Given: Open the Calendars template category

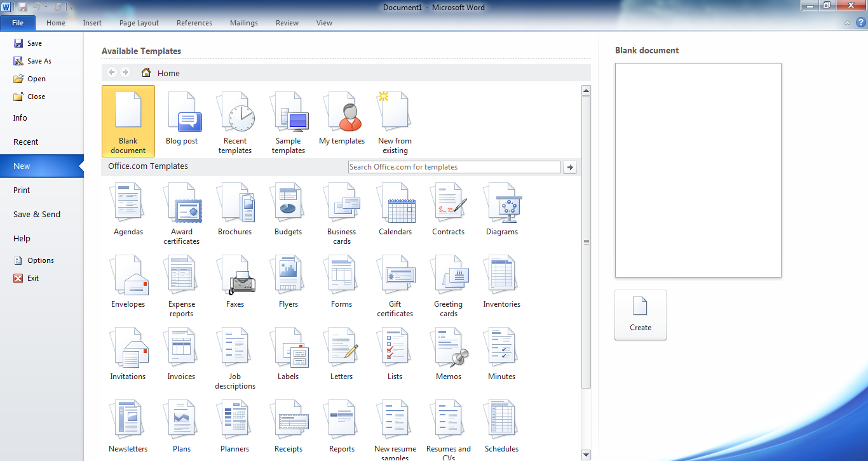Looking at the screenshot, I should pyautogui.click(x=395, y=210).
